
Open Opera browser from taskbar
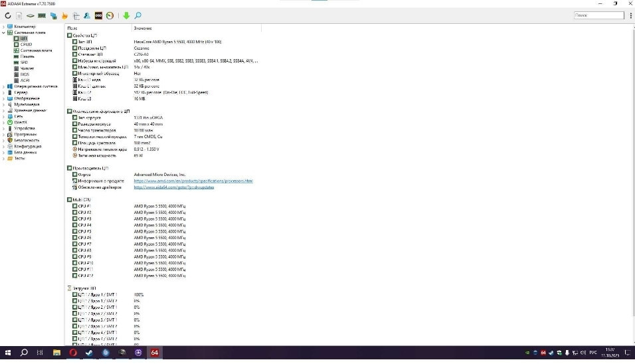tap(73, 353)
